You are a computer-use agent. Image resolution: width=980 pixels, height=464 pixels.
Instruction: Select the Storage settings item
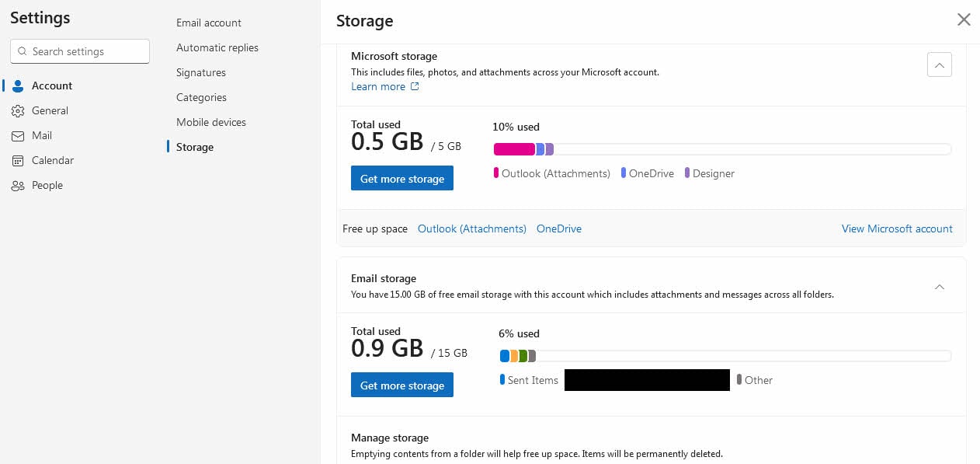(x=195, y=147)
